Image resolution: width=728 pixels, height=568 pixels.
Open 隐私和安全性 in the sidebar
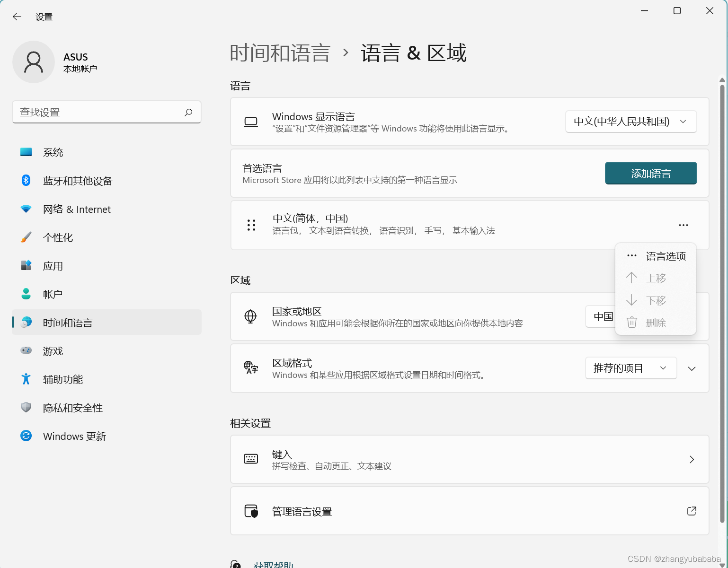(107, 408)
